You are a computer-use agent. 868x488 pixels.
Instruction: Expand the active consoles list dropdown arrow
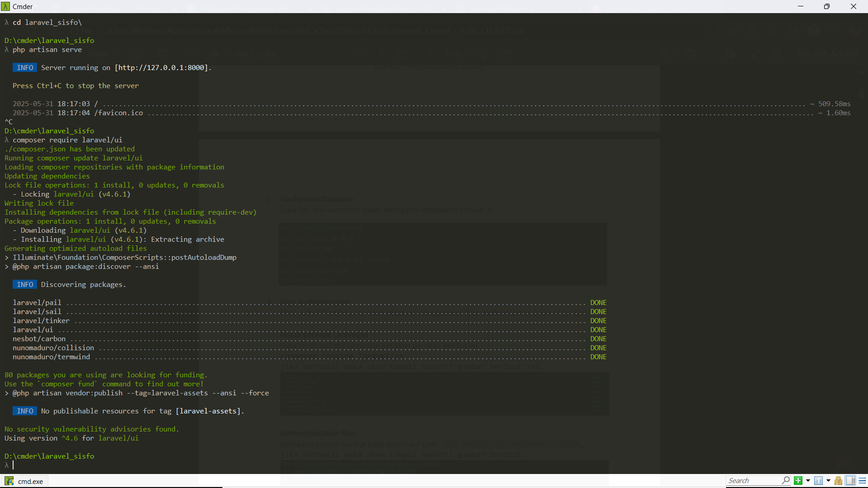click(828, 481)
